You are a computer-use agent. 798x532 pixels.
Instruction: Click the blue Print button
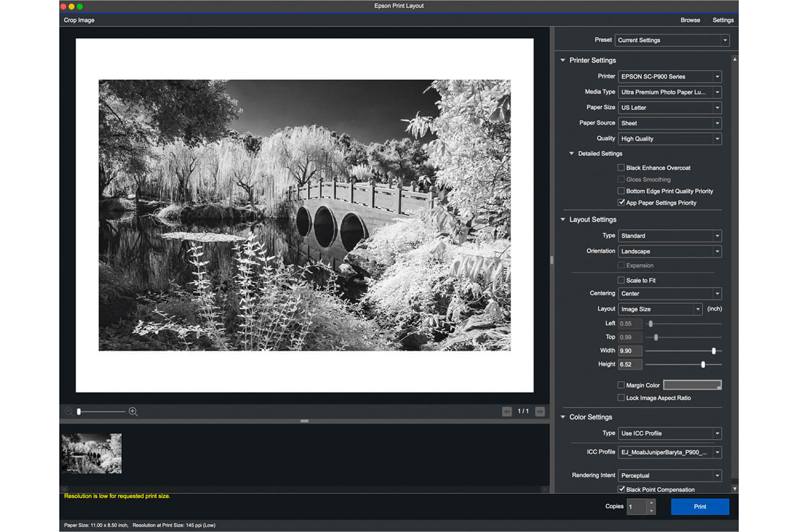click(699, 507)
